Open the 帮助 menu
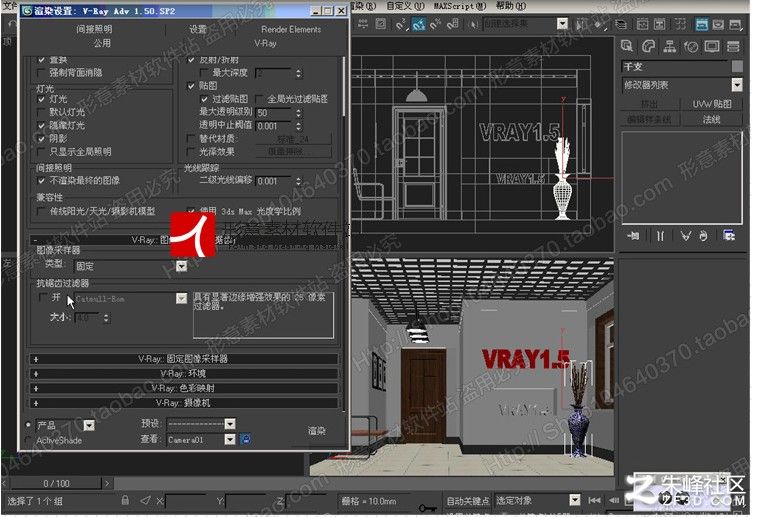Image resolution: width=758 pixels, height=517 pixels. click(x=510, y=6)
